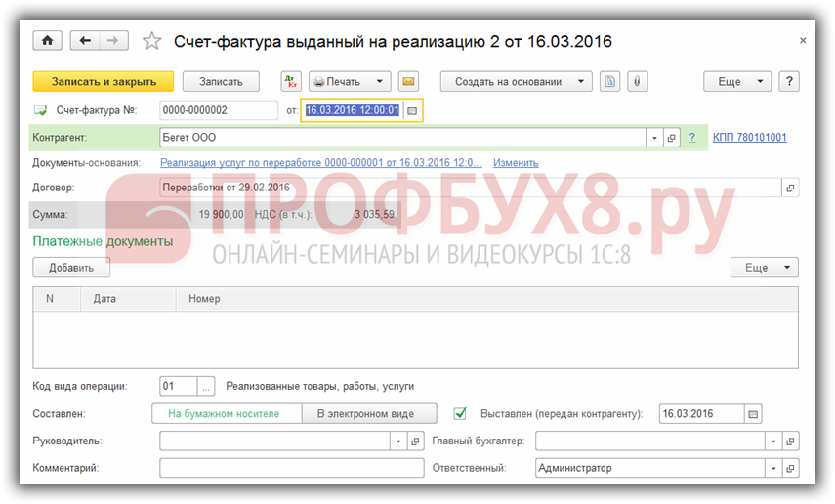Go back with the left arrow
Viewport: 835px width, 504px height.
(x=86, y=40)
